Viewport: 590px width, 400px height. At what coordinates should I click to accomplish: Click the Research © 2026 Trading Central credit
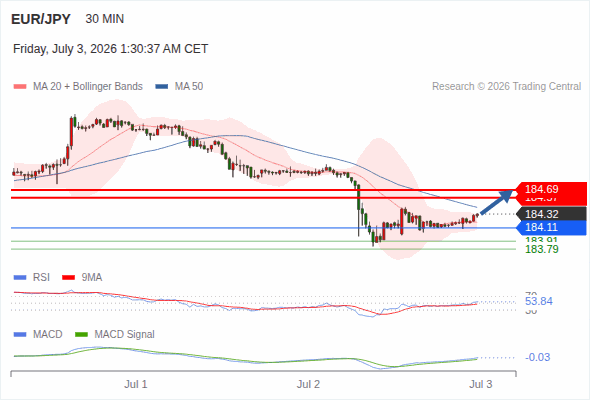[x=506, y=87]
